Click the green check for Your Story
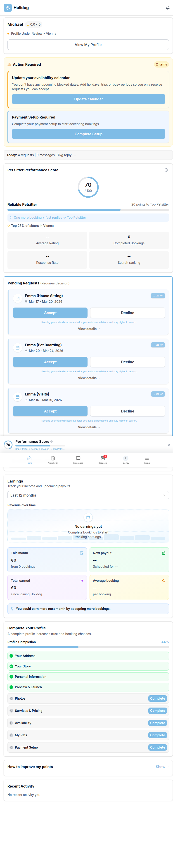The height and width of the screenshot is (868, 173). click(11, 666)
